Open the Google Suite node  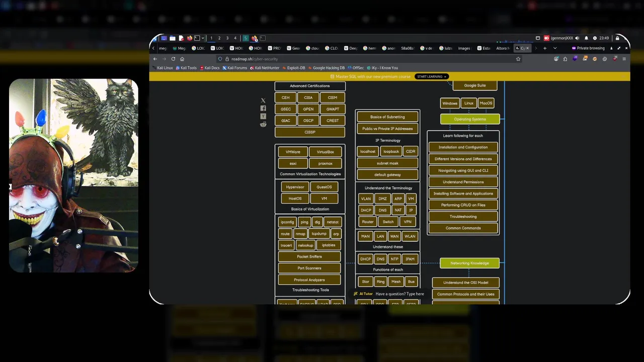tap(475, 85)
